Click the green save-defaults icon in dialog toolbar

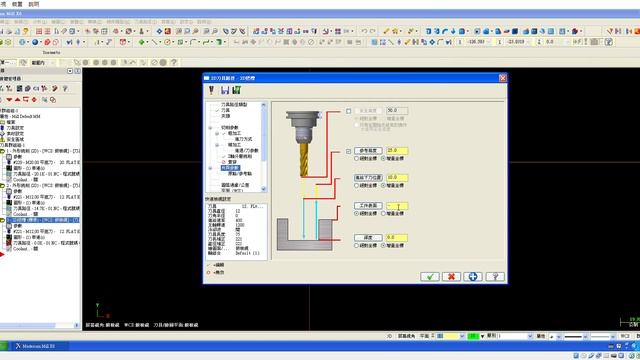coord(236,90)
